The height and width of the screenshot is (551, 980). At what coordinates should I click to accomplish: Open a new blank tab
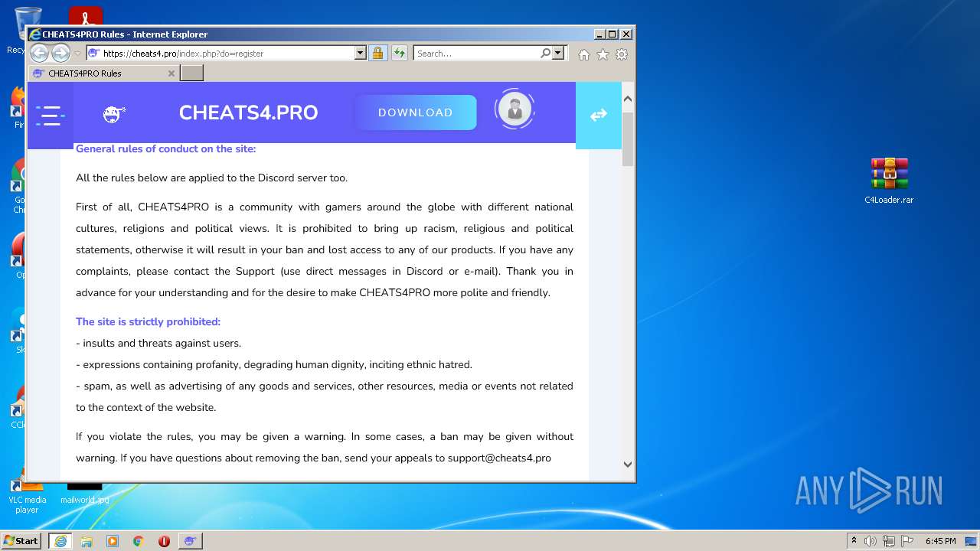pos(191,73)
